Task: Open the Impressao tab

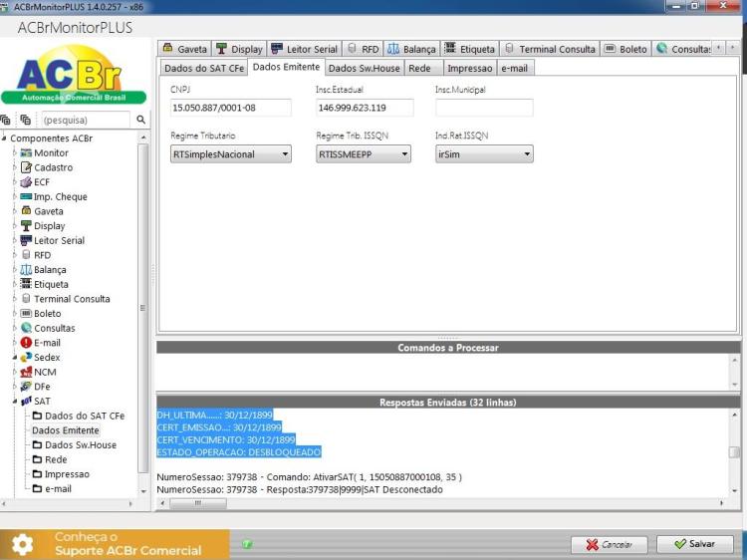Action: (469, 68)
